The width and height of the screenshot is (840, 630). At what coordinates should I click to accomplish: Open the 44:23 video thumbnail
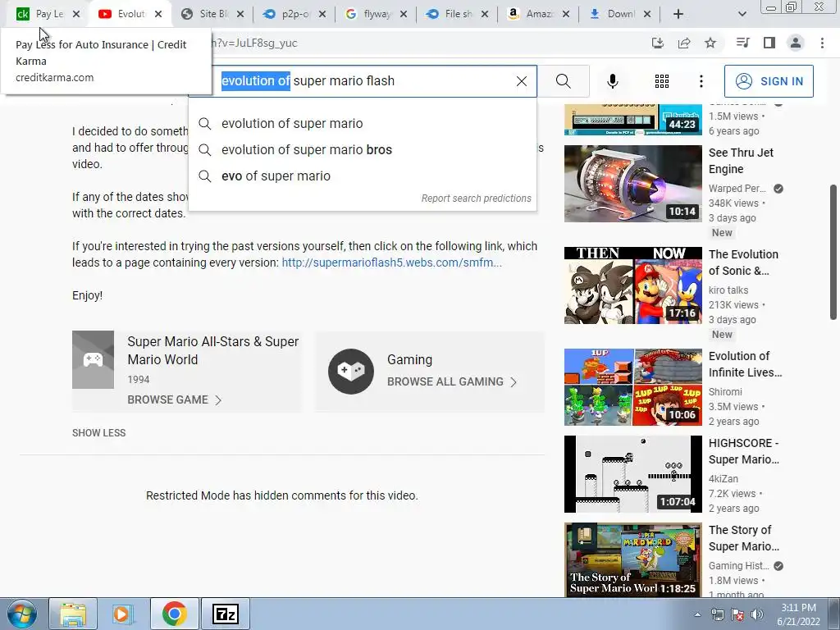[632, 120]
